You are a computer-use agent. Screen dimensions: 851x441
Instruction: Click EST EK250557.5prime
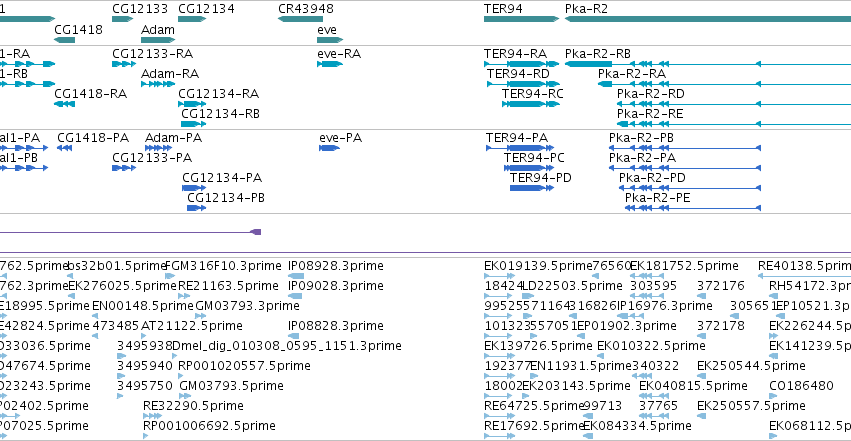702,416
